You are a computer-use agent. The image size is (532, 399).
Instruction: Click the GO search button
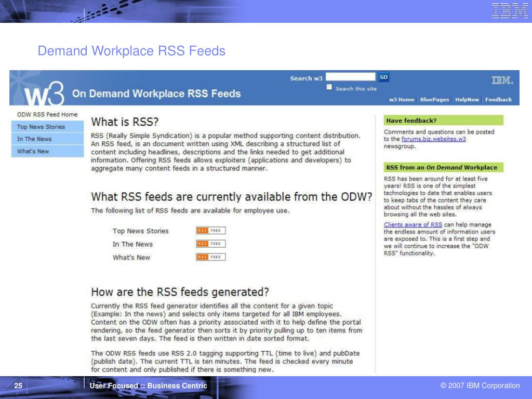[x=384, y=77]
